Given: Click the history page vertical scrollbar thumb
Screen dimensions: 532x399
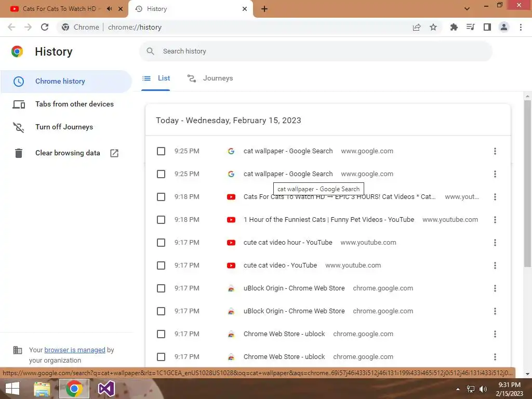Looking at the screenshot, I should (x=527, y=183).
